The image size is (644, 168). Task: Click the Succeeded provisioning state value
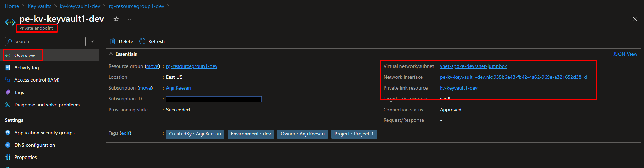point(178,110)
